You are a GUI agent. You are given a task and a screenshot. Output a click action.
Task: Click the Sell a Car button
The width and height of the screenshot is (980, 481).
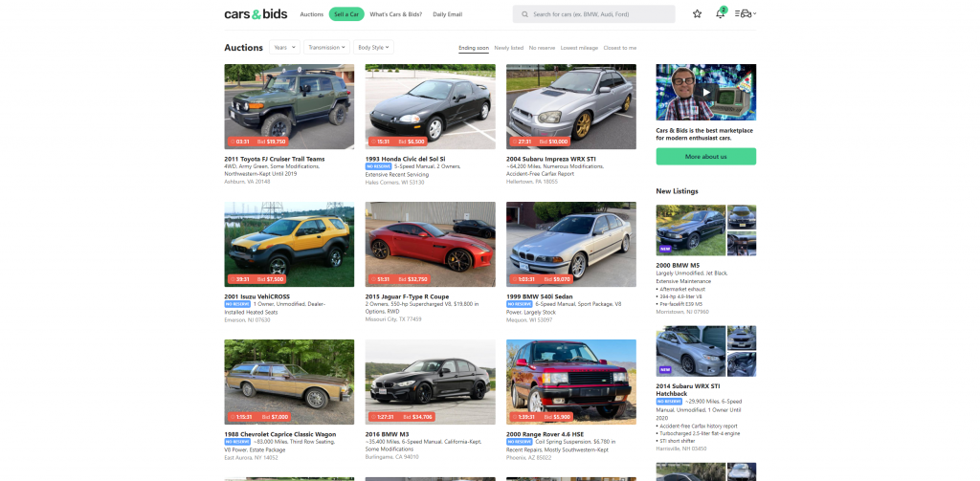point(346,14)
